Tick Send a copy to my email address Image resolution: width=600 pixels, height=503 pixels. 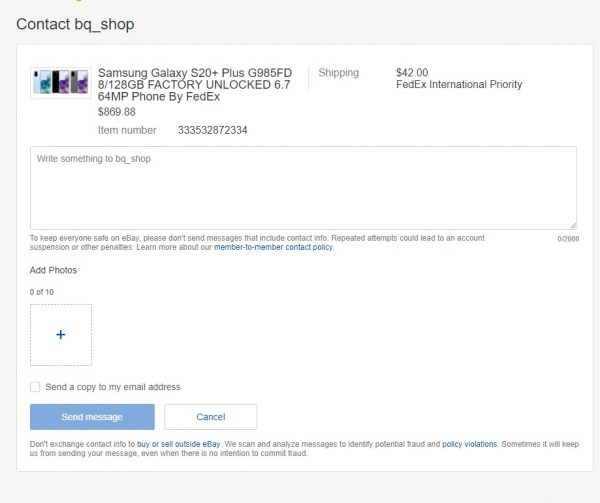(x=35, y=387)
